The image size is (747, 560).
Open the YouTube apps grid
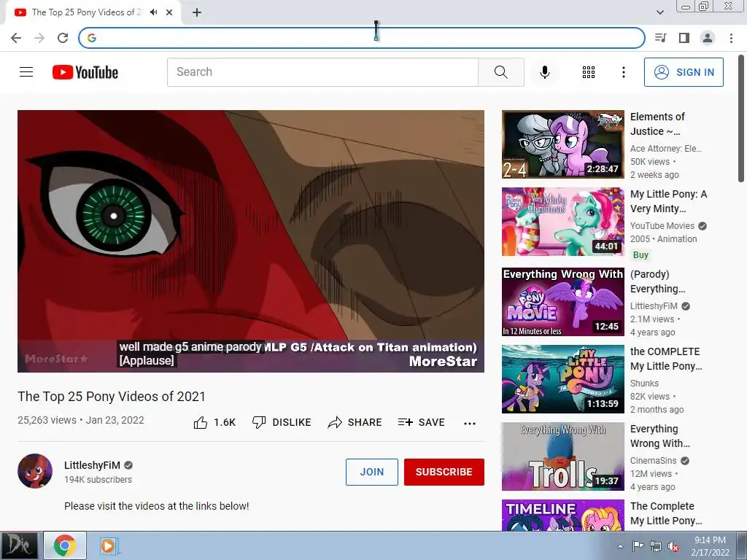click(x=589, y=72)
